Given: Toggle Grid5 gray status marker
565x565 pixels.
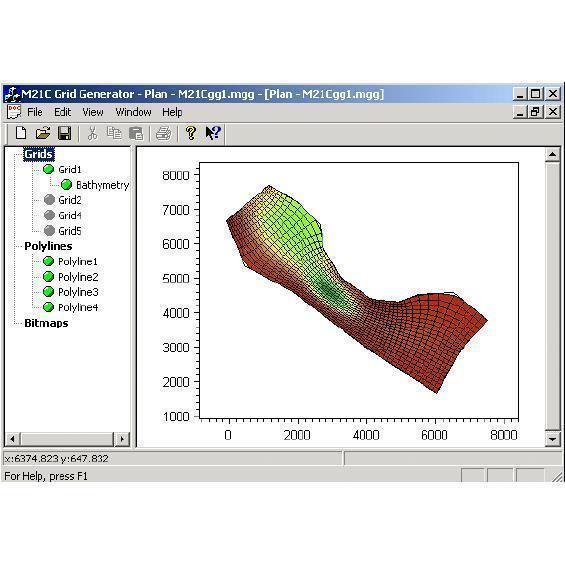Looking at the screenshot, I should coord(49,231).
